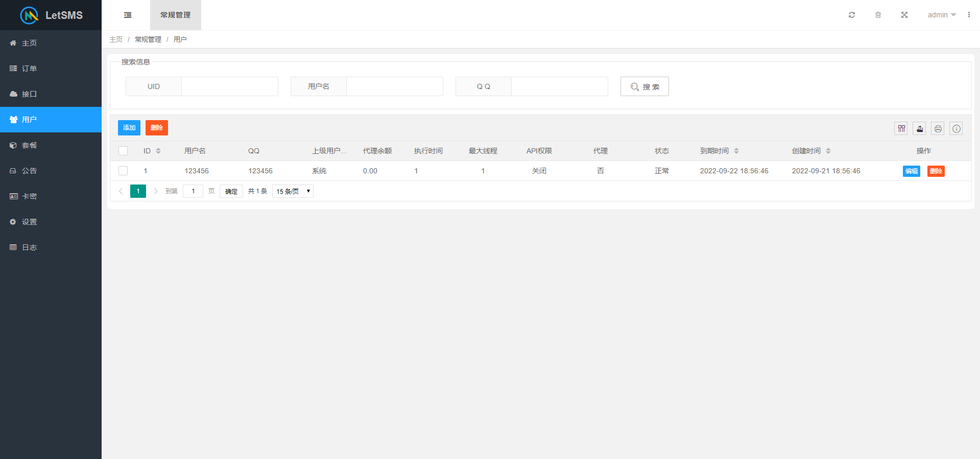Screen dimensions: 980x459
Task: Click page number 1 button
Action: (138, 191)
